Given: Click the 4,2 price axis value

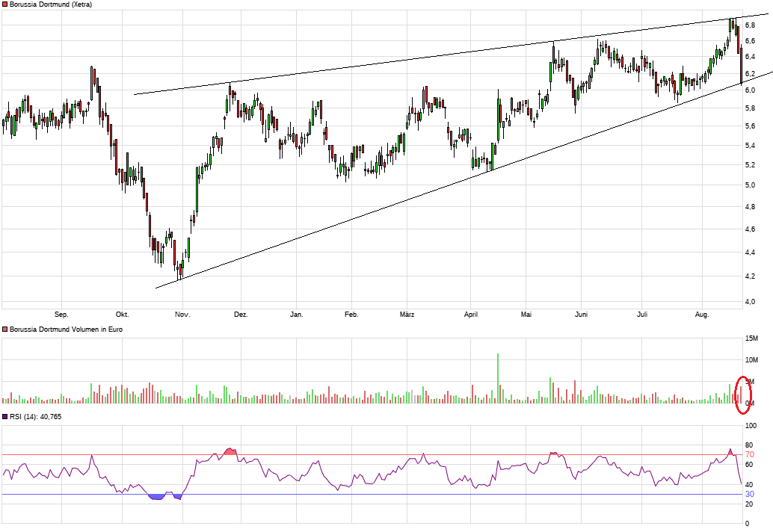Looking at the screenshot, I should [x=750, y=276].
